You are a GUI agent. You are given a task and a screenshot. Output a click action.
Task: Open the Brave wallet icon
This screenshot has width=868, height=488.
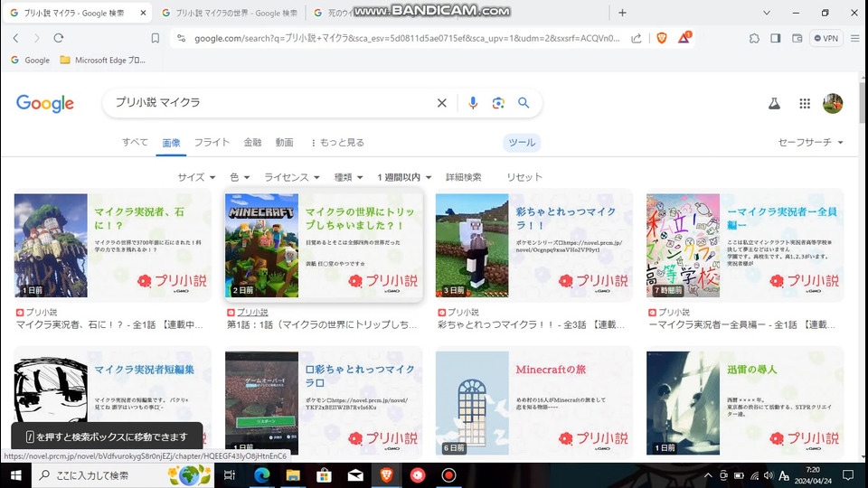(x=797, y=38)
